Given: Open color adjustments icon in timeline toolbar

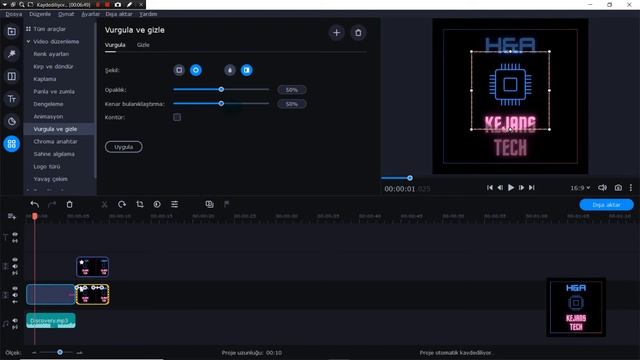Looking at the screenshot, I should tap(157, 204).
